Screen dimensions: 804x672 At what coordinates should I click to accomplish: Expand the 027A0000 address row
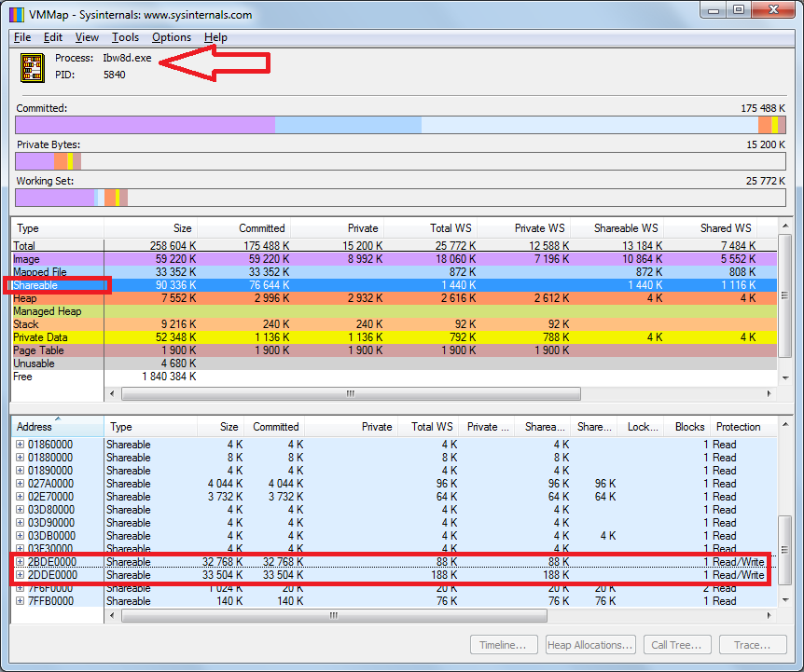[20, 484]
